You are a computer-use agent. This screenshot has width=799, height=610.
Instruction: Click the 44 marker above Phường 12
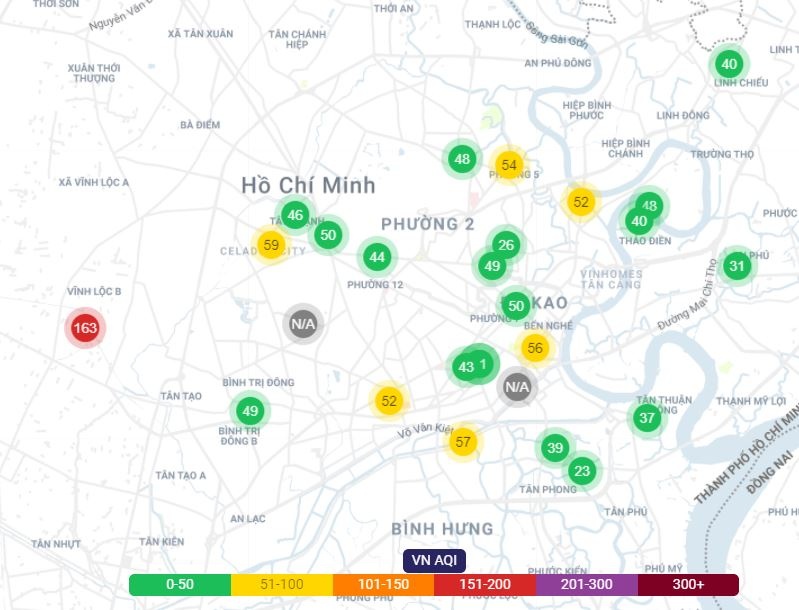pyautogui.click(x=376, y=257)
